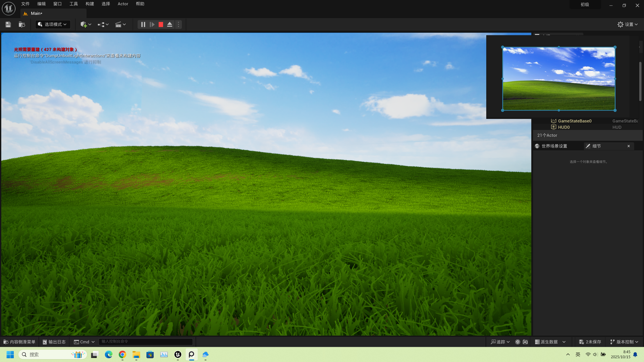Click the Eject from player button
Viewport: 644px width, 362px height.
pyautogui.click(x=170, y=24)
